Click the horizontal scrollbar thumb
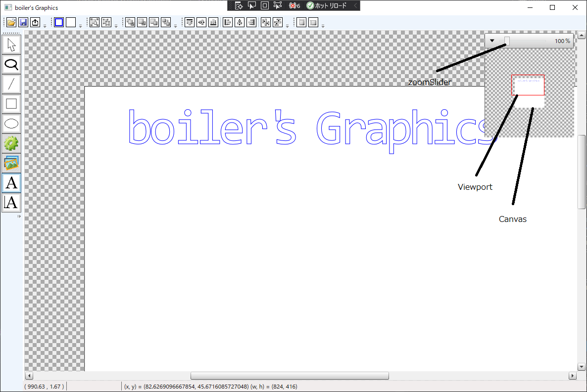This screenshot has width=587, height=392. (x=290, y=376)
